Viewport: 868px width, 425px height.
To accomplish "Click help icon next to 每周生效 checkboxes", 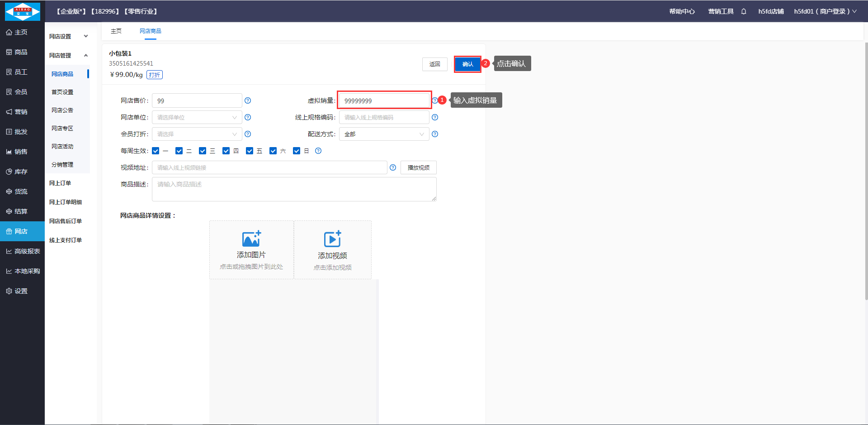I will (x=318, y=151).
